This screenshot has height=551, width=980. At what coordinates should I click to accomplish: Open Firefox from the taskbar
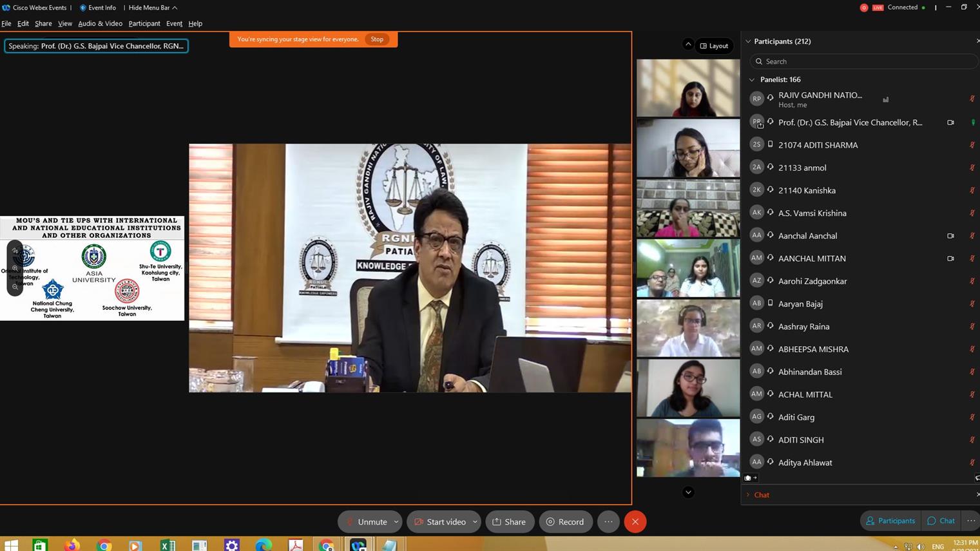coord(72,545)
